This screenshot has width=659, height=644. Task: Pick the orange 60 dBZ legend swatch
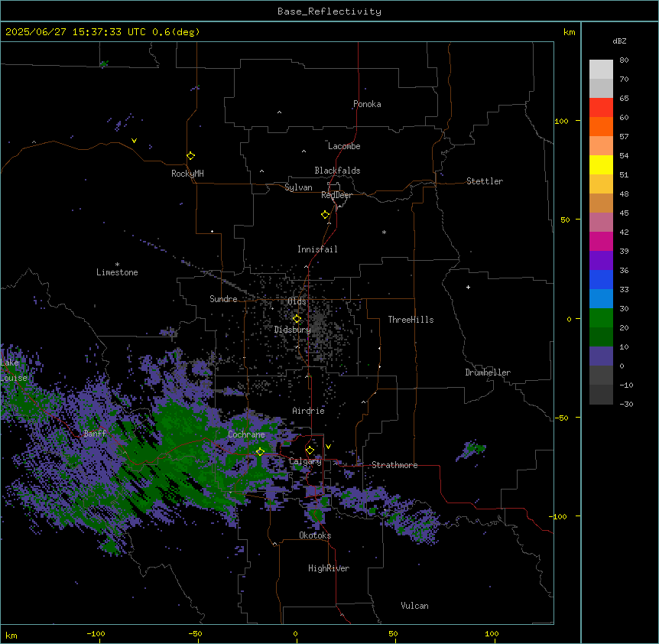601,126
